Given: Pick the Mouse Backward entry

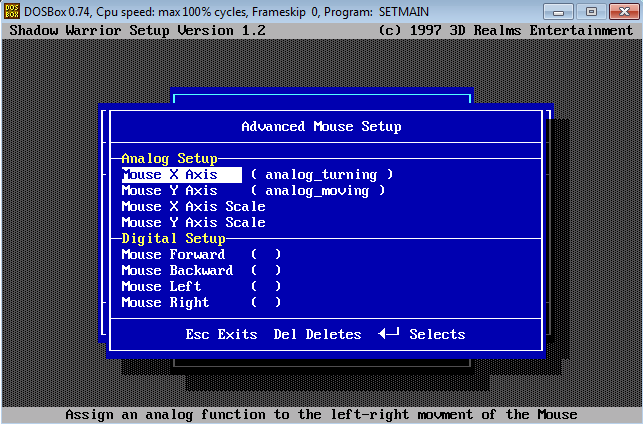Looking at the screenshot, I should 178,271.
